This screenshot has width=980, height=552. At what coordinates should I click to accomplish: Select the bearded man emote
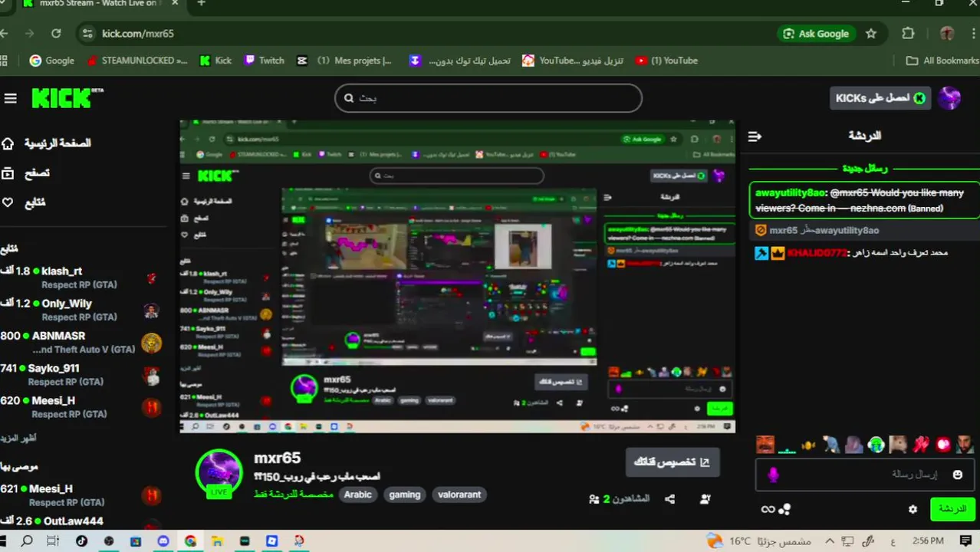pyautogui.click(x=965, y=444)
